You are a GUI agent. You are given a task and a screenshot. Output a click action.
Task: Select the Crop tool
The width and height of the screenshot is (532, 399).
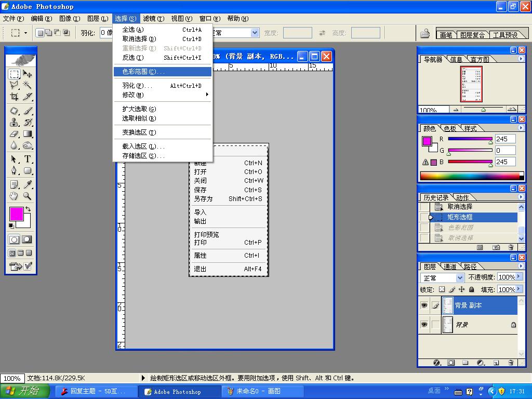click(14, 96)
